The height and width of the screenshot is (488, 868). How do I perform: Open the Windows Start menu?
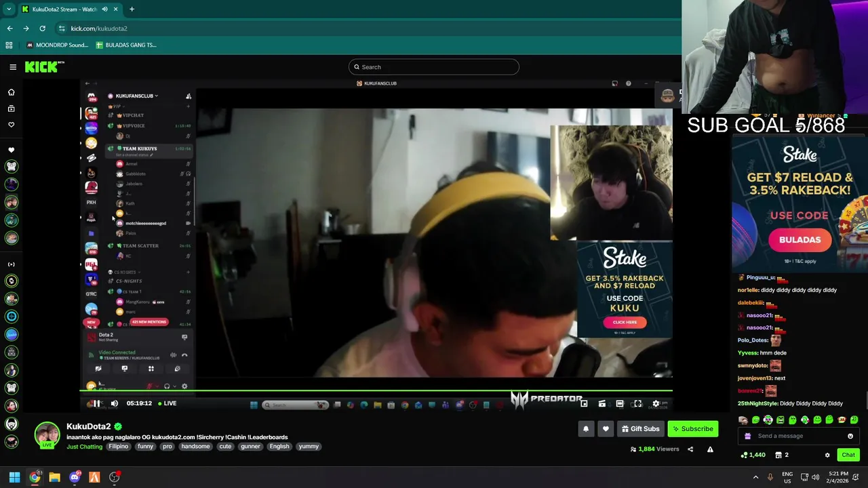(x=14, y=477)
